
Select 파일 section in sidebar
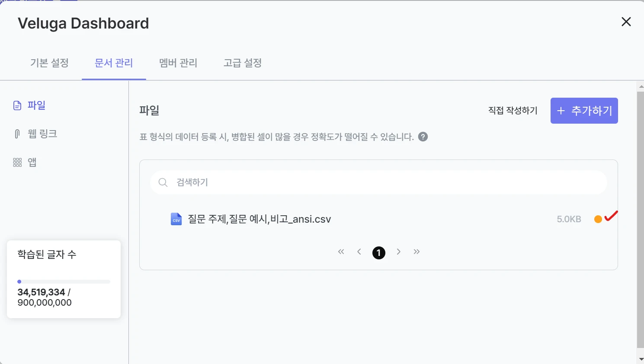click(29, 105)
